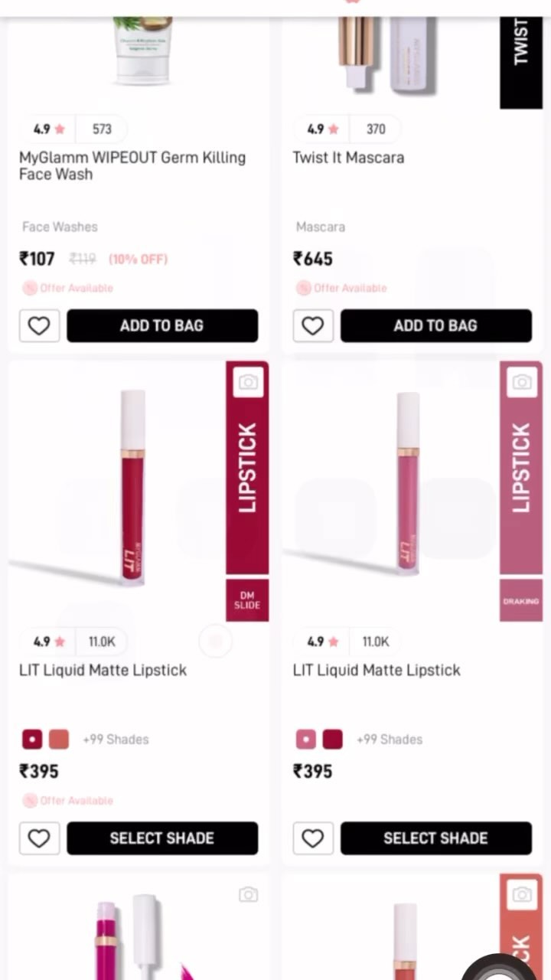The width and height of the screenshot is (551, 980).
Task: Select shade for red LIT lipstick
Action: pyautogui.click(x=162, y=838)
